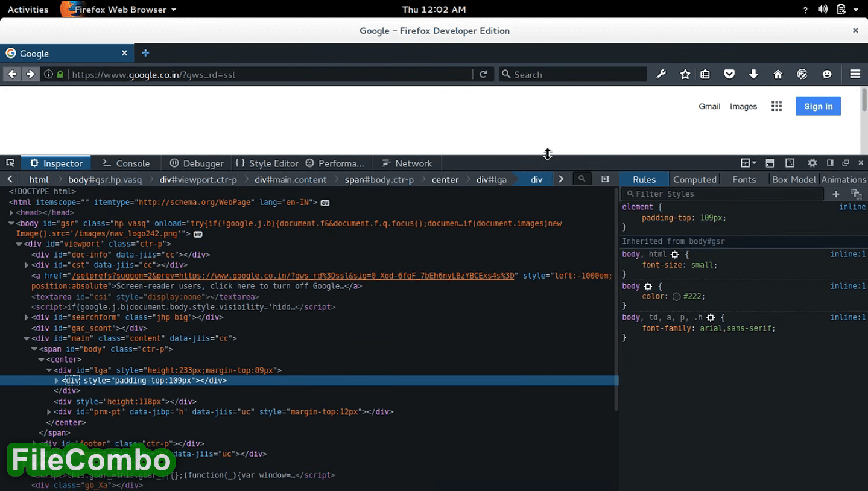Switch to the Console tab

pyautogui.click(x=126, y=163)
